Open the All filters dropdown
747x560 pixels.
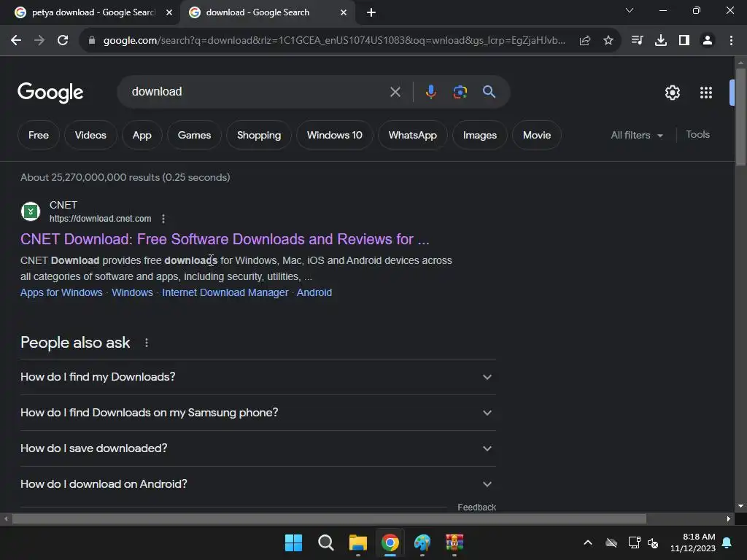(637, 135)
